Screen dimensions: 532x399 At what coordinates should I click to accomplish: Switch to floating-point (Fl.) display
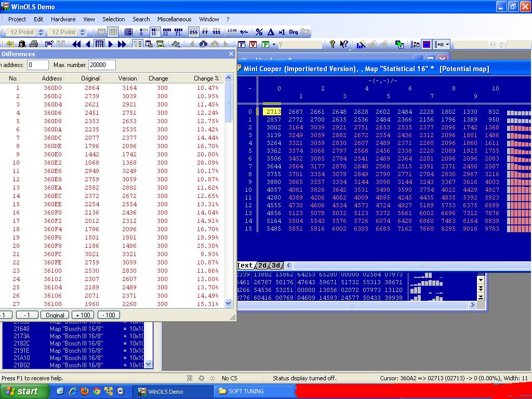[179, 32]
